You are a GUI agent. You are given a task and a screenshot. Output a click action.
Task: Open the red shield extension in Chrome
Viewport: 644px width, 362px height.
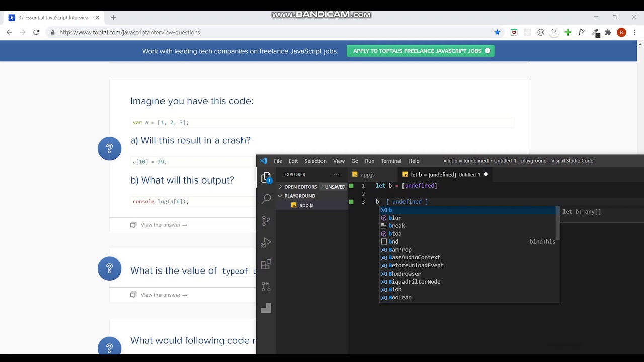[x=514, y=32]
